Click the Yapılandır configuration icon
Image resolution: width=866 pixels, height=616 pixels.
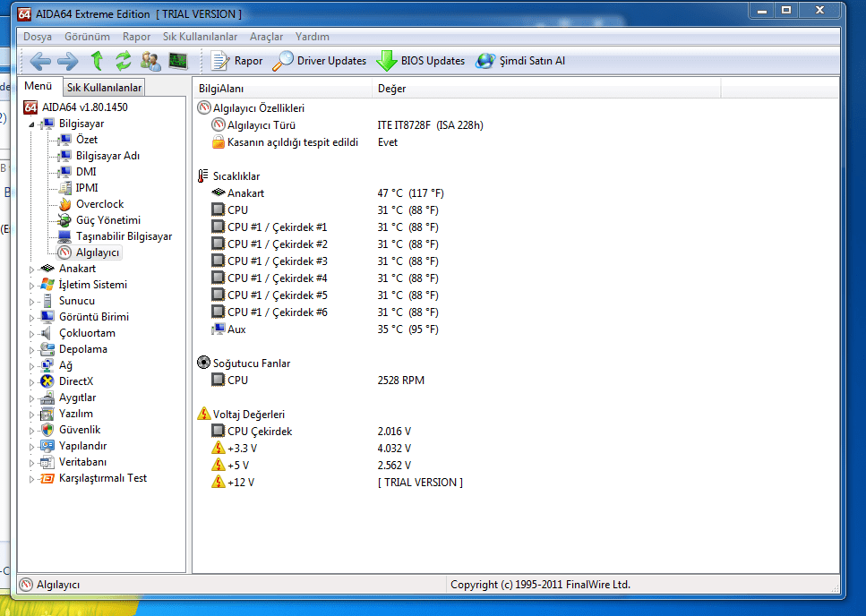point(47,446)
